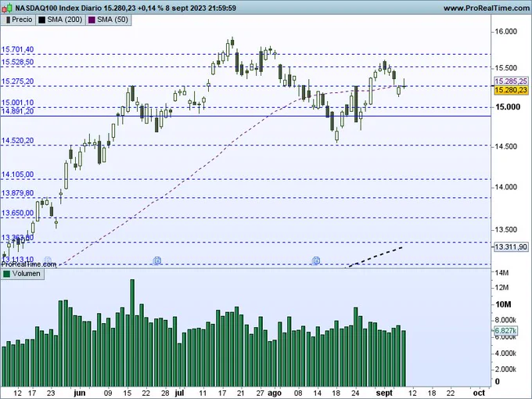Select the 14.520,20 level label

click(18, 141)
